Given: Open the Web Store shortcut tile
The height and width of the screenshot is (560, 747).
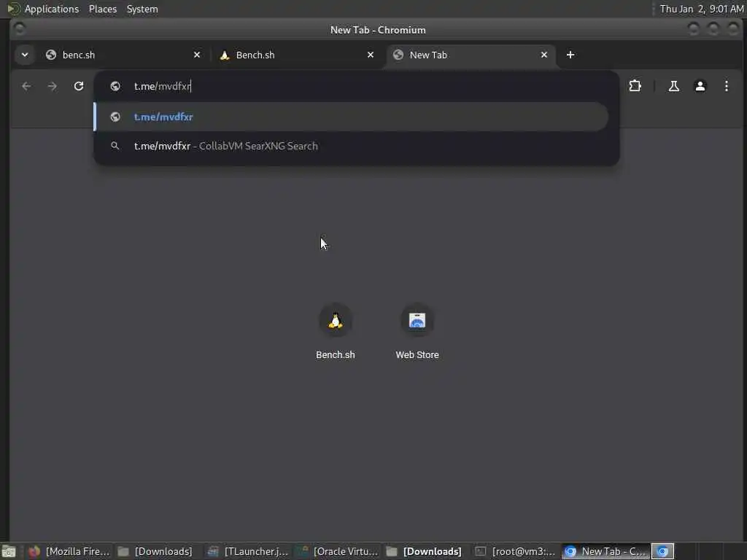Looking at the screenshot, I should click(x=417, y=332).
